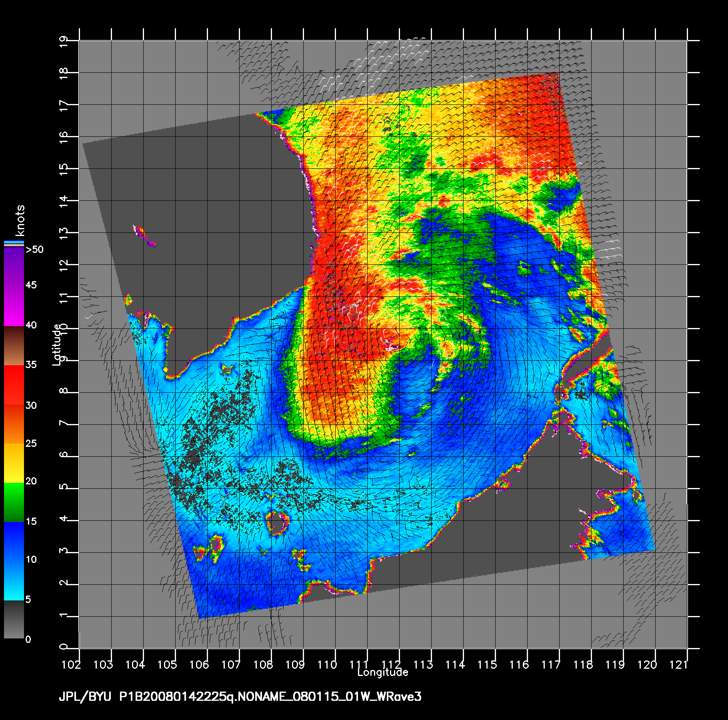Screen dimensions: 728x720
Task: Click longitude tick label '121'
Action: (678, 665)
